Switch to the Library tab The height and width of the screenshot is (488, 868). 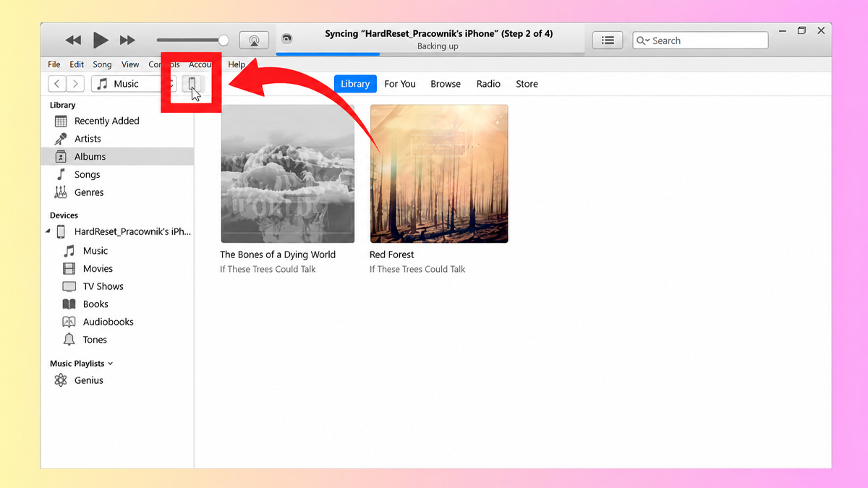(x=355, y=84)
